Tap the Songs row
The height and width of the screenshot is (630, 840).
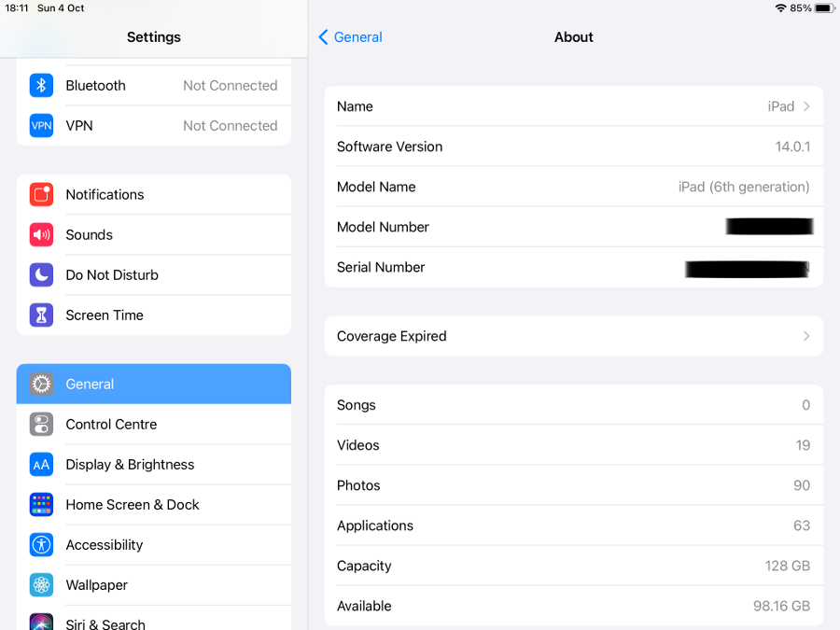click(x=574, y=405)
